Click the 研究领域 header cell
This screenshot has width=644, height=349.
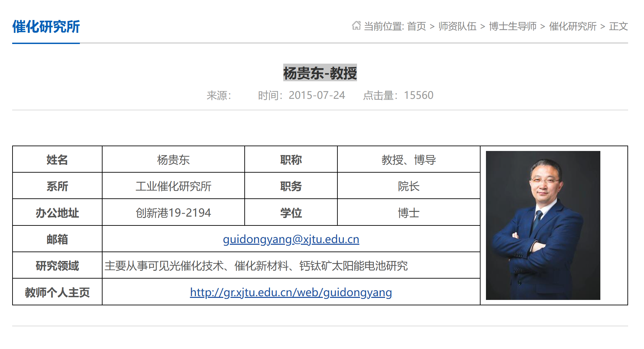tap(57, 265)
